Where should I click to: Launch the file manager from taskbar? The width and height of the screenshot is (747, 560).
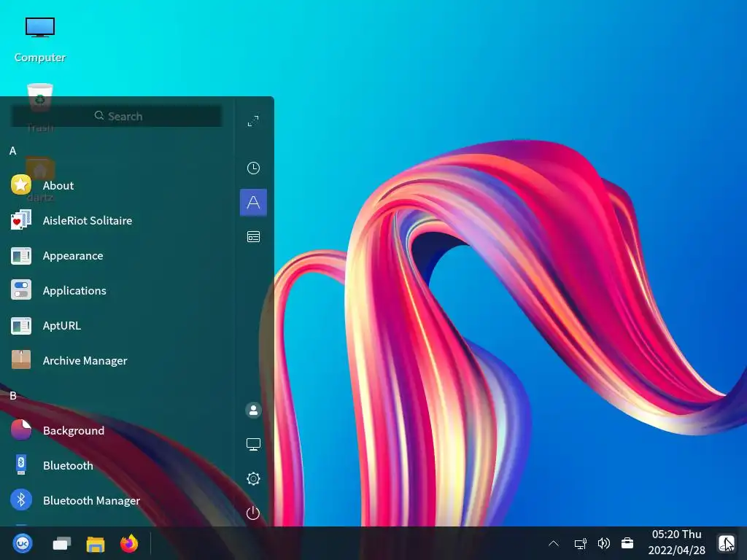coord(96,543)
